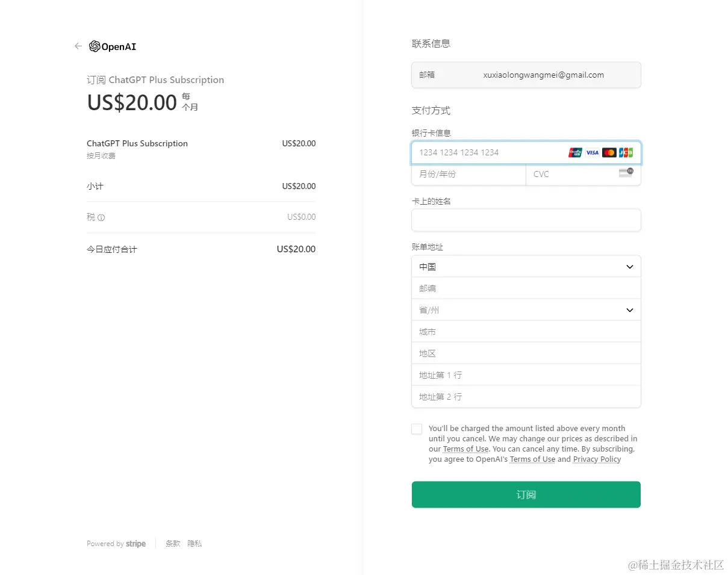This screenshot has height=575, width=728.
Task: Click the 条款 link in footer
Action: tap(173, 543)
